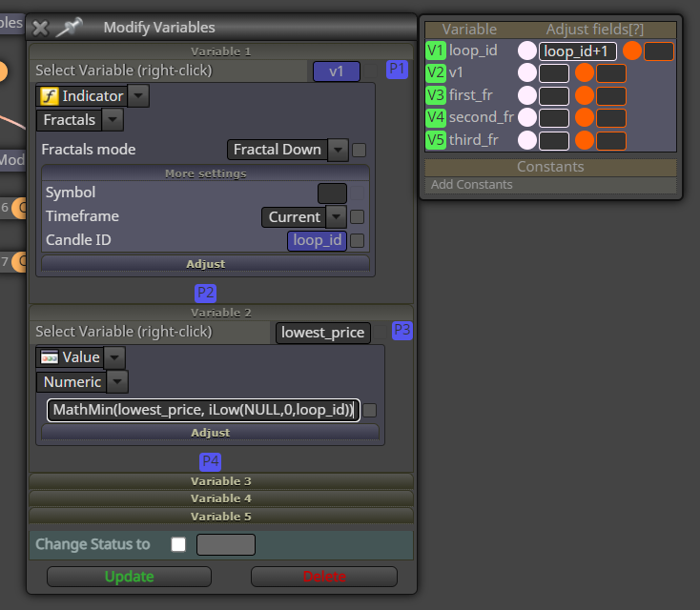Image resolution: width=700 pixels, height=610 pixels.
Task: Click the orange circle for v1 row
Action: coord(585,72)
